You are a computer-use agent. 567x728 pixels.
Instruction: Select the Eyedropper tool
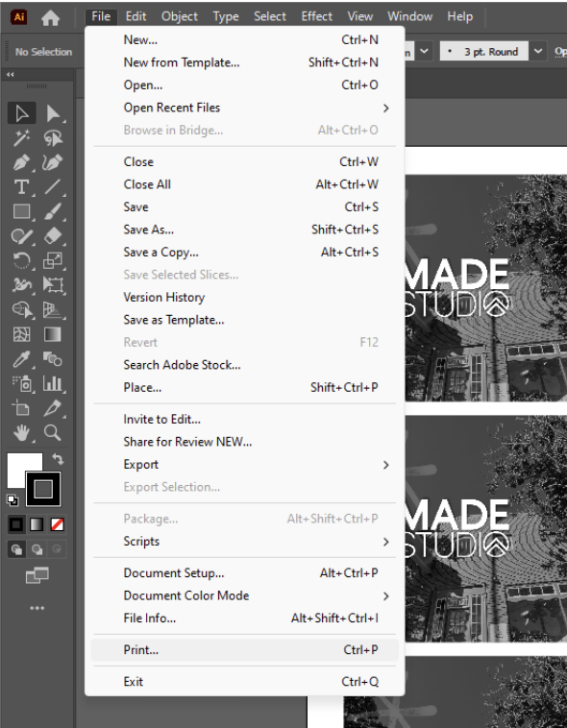pos(22,359)
